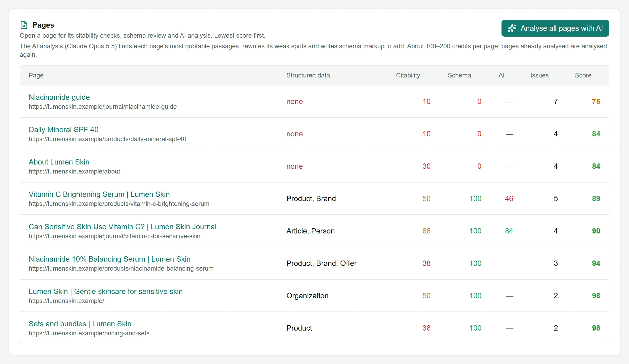
Task: Click citability 30 in About Lumen Skin row
Action: tap(426, 166)
